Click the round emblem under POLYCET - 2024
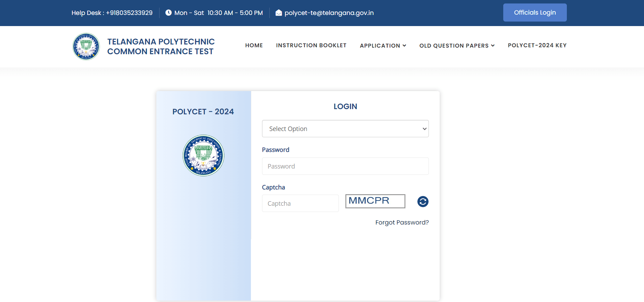The height and width of the screenshot is (302, 644). coord(203,155)
